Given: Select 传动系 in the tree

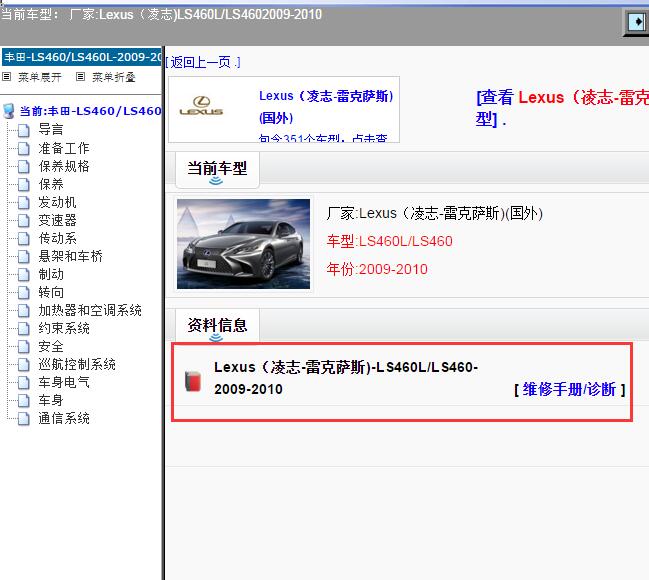Looking at the screenshot, I should [57, 238].
